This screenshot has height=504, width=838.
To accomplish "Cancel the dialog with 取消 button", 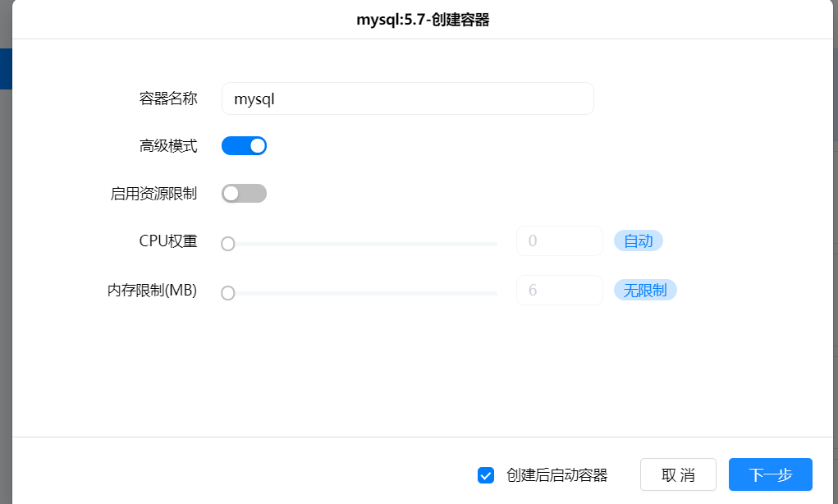I will (678, 474).
